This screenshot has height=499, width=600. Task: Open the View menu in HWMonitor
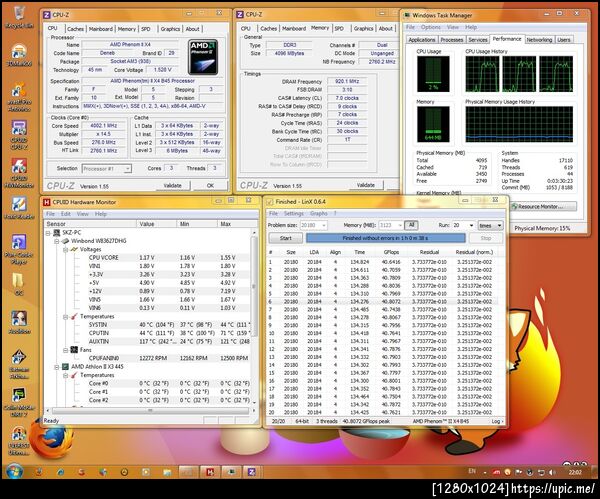click(x=83, y=214)
